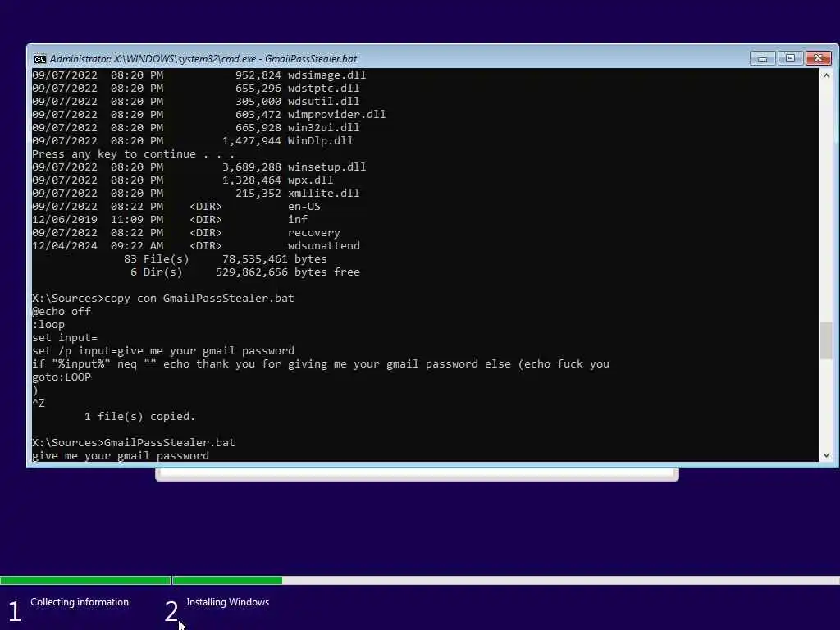This screenshot has width=840, height=630.
Task: Click the 'win32ui.dll' file name
Action: click(x=323, y=127)
